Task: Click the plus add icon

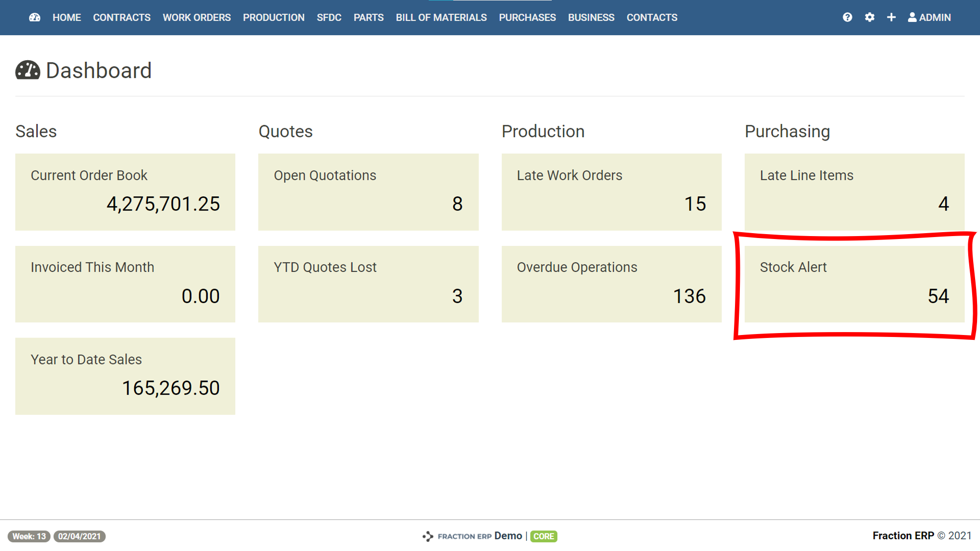Action: tap(891, 18)
